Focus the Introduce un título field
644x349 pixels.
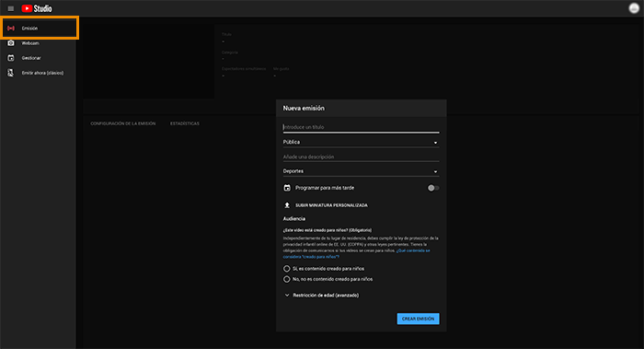click(x=361, y=127)
